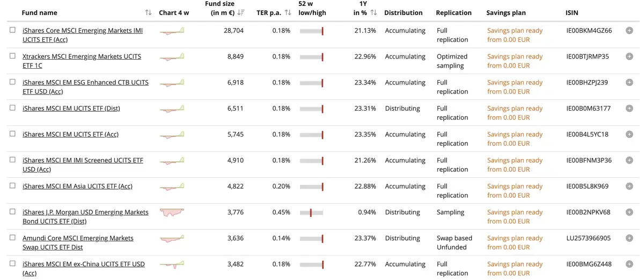Select checkbox for Amundi Core MSCI Emerging Markets Swap

point(12,238)
